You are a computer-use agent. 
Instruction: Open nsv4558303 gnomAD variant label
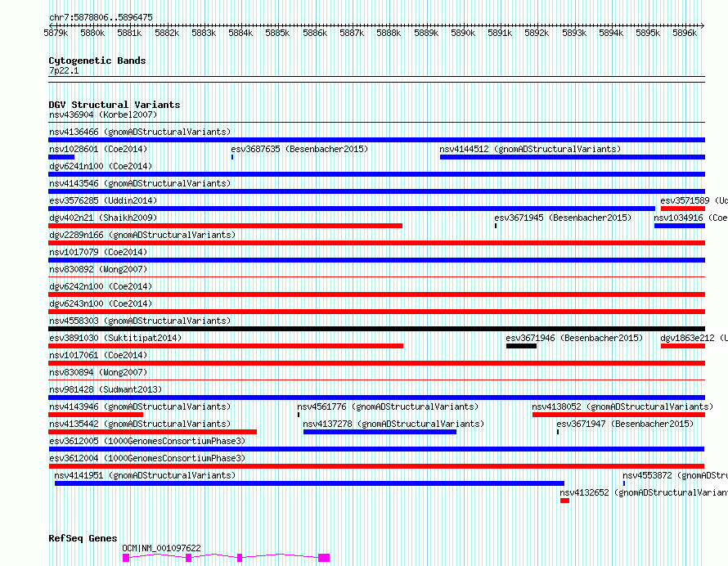[140, 321]
